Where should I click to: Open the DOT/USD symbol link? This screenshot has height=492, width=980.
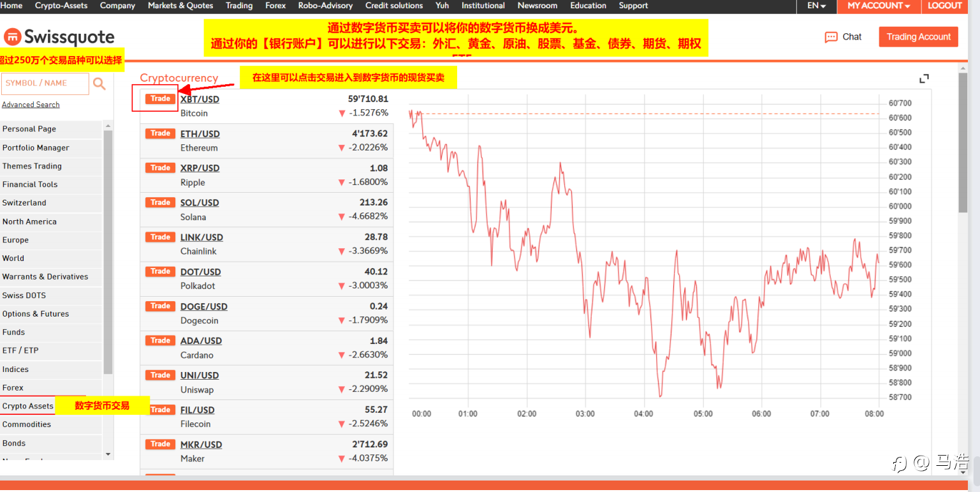tap(201, 272)
